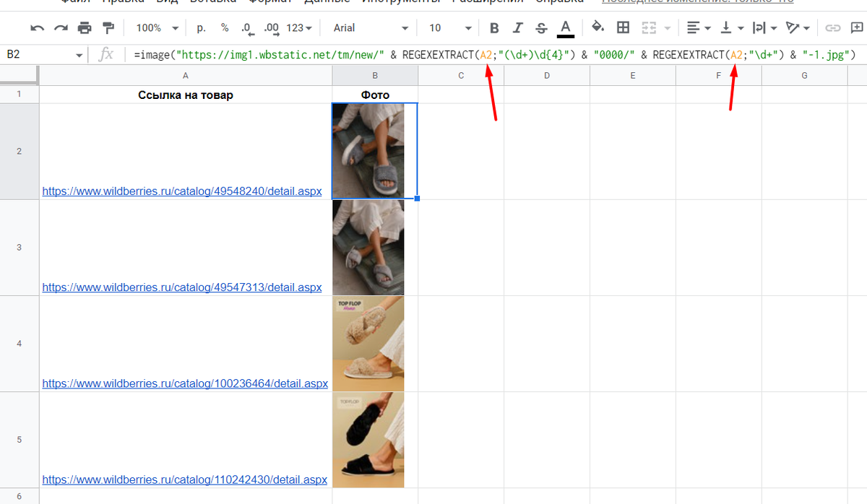
Task: Undo the last action
Action: (38, 28)
